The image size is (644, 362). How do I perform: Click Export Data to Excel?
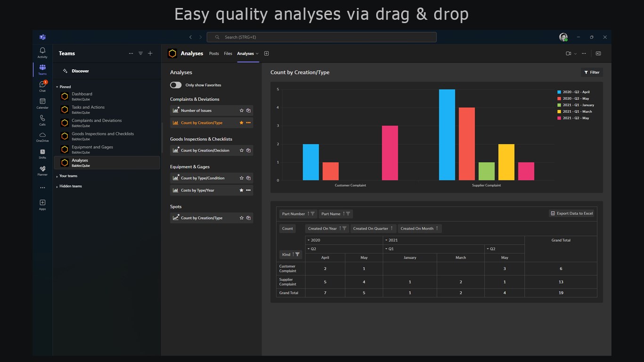(x=572, y=214)
